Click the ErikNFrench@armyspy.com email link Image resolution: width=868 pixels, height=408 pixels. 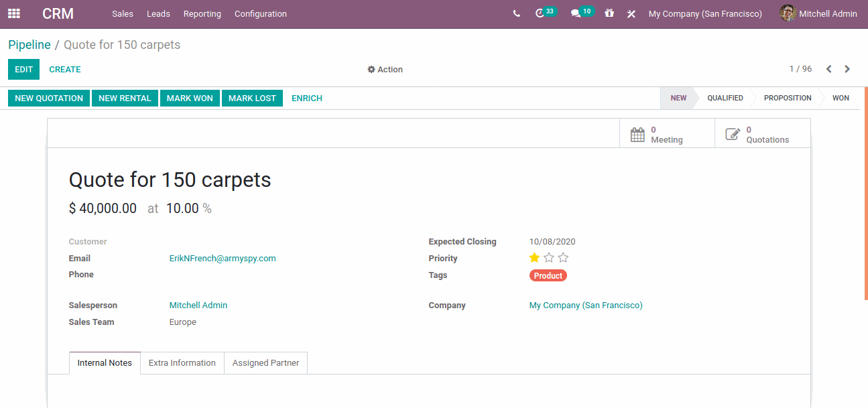coord(223,259)
